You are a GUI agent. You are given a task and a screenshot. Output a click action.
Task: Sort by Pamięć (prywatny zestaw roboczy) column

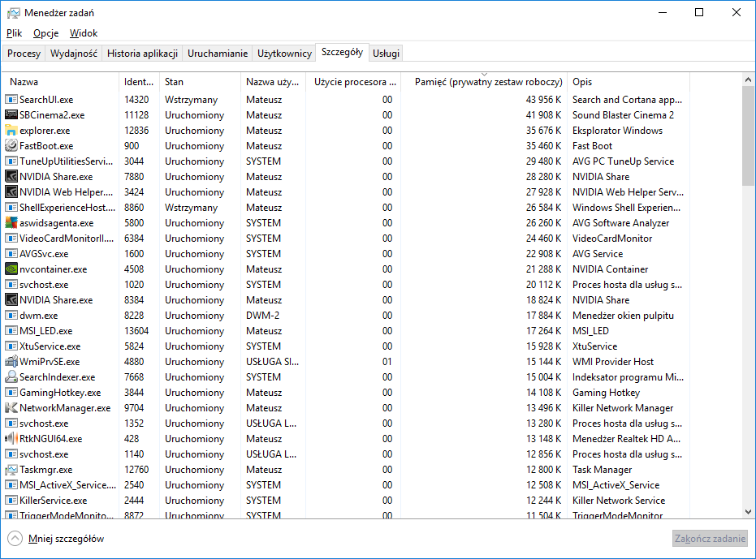point(485,82)
